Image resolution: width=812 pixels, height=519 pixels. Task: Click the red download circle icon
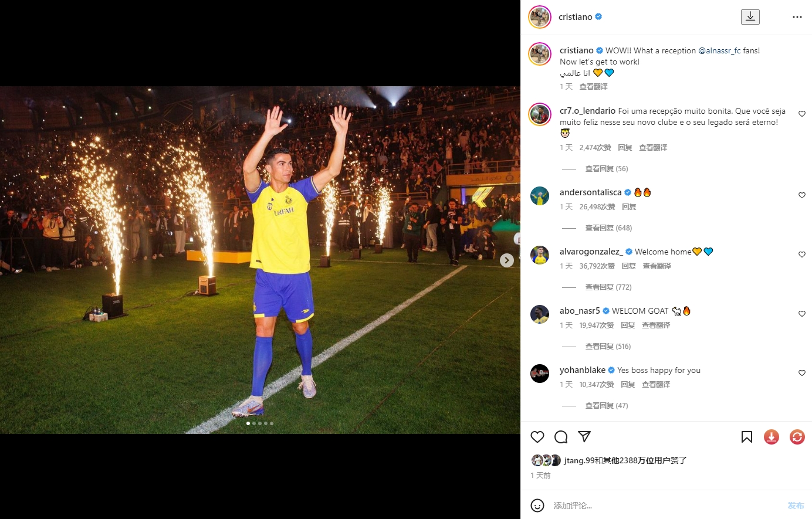771,437
